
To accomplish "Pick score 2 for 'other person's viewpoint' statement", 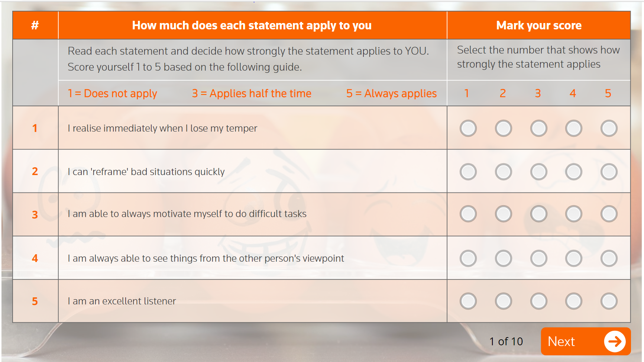I will (503, 258).
